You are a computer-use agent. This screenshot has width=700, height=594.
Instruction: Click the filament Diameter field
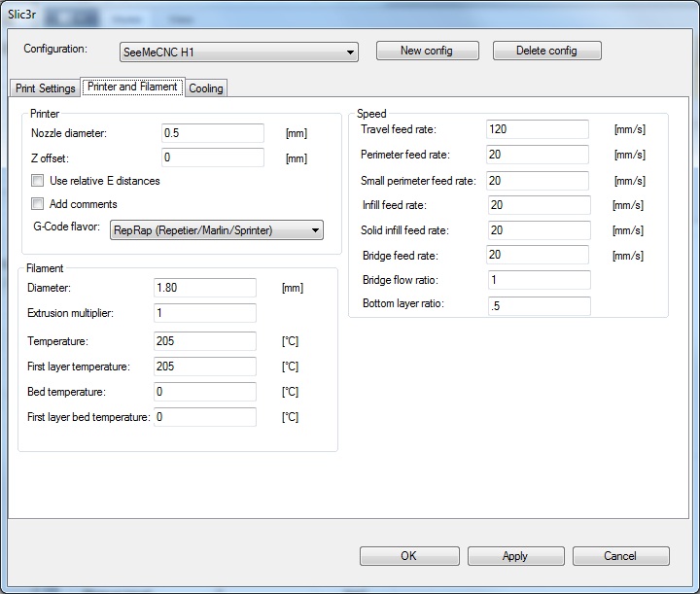(x=204, y=288)
